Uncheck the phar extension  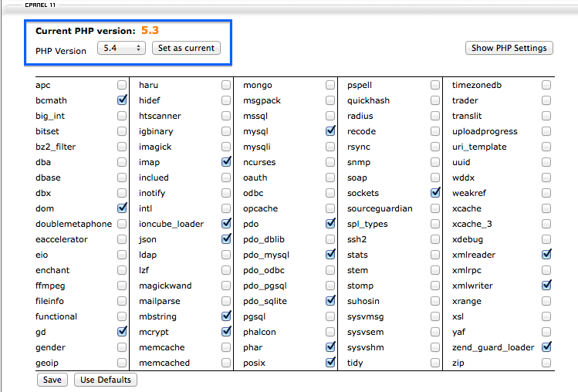(x=330, y=347)
